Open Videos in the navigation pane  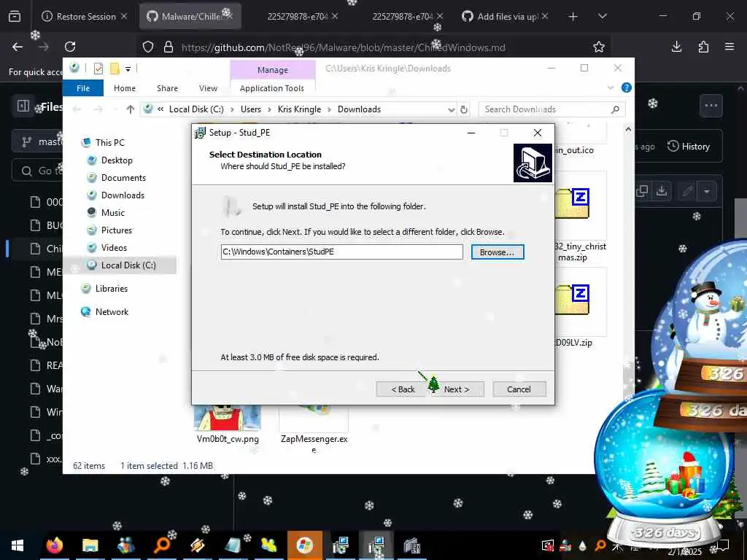114,248
